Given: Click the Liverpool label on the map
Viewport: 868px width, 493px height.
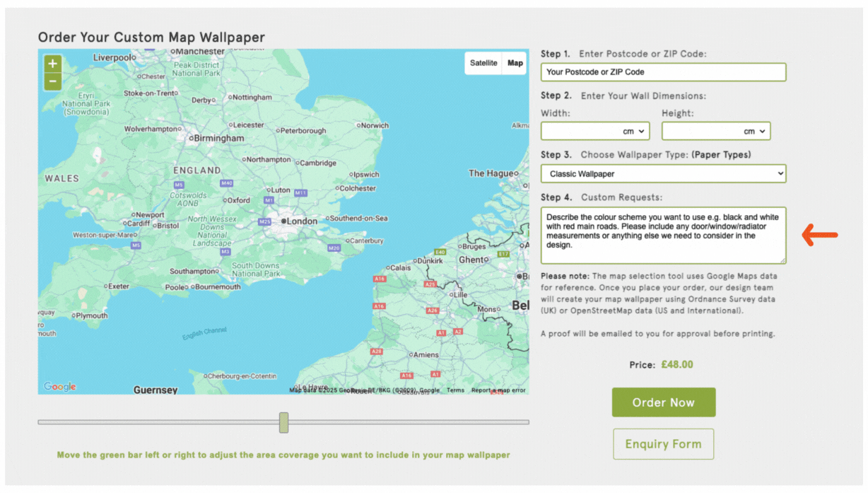Looking at the screenshot, I should coord(114,57).
